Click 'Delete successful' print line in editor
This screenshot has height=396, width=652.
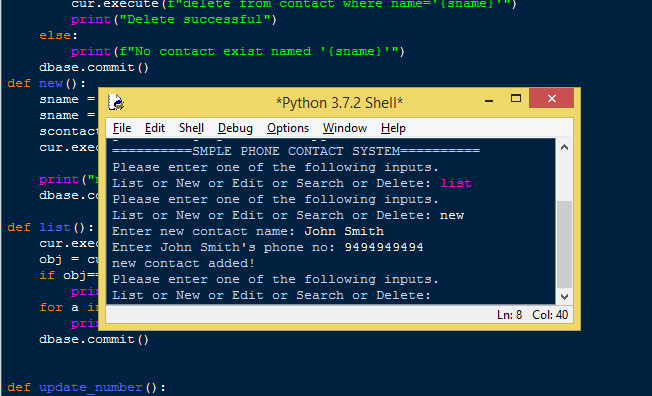click(173, 20)
